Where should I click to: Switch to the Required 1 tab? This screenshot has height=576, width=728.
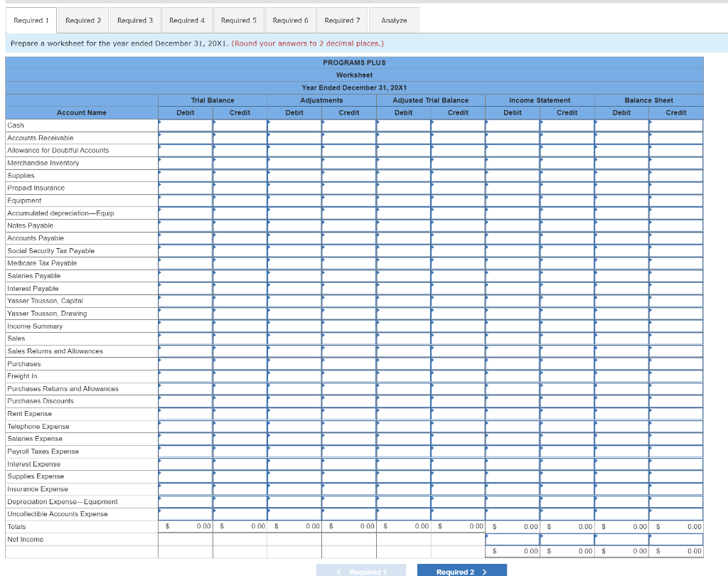click(x=31, y=21)
